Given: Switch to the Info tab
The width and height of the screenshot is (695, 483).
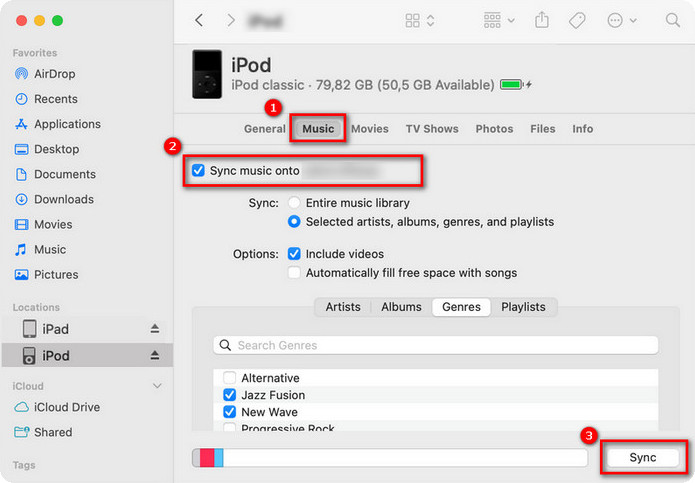Looking at the screenshot, I should click(x=582, y=129).
